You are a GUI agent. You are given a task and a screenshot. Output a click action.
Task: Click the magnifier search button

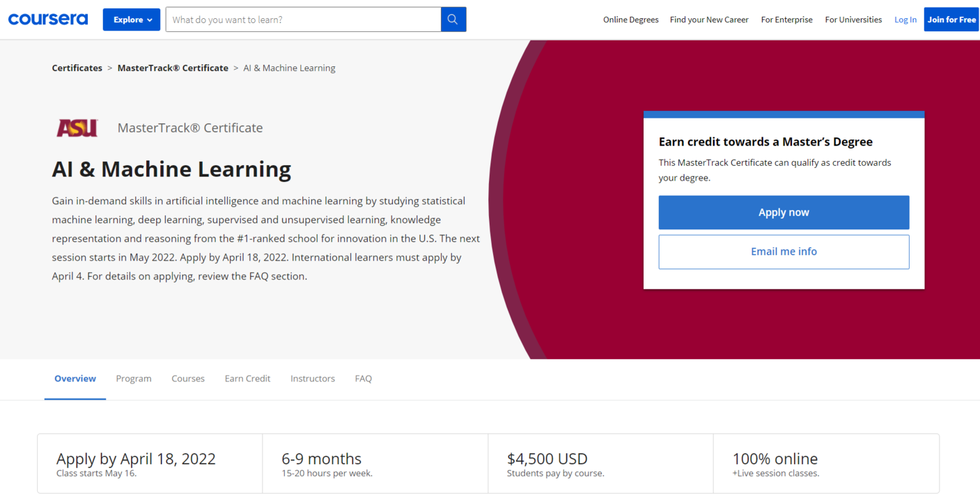click(x=453, y=20)
